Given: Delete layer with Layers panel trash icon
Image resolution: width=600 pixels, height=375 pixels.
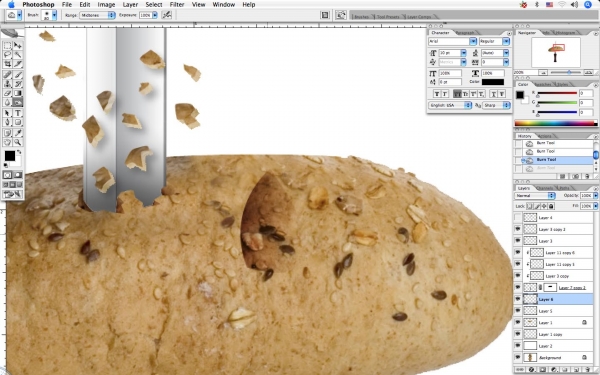Looking at the screenshot, I should tap(587, 370).
